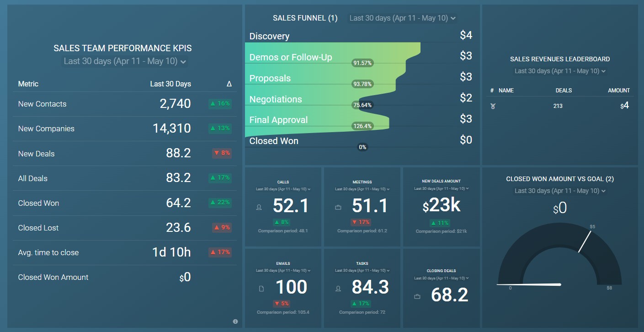Screen dimensions: 644x332
Task: Select the Closed Won Amount vs Goal (2) title
Action: [559, 179]
